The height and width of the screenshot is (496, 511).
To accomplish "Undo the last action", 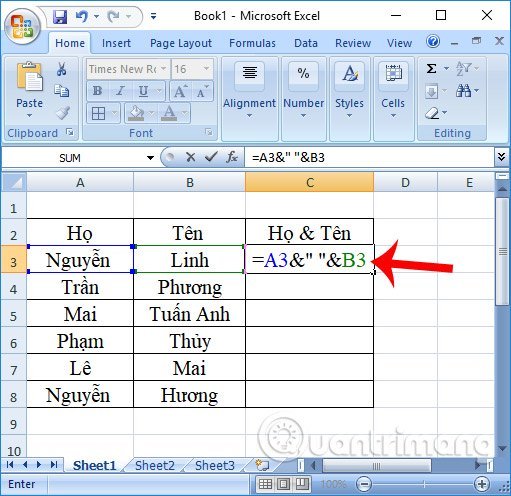I will (82, 16).
